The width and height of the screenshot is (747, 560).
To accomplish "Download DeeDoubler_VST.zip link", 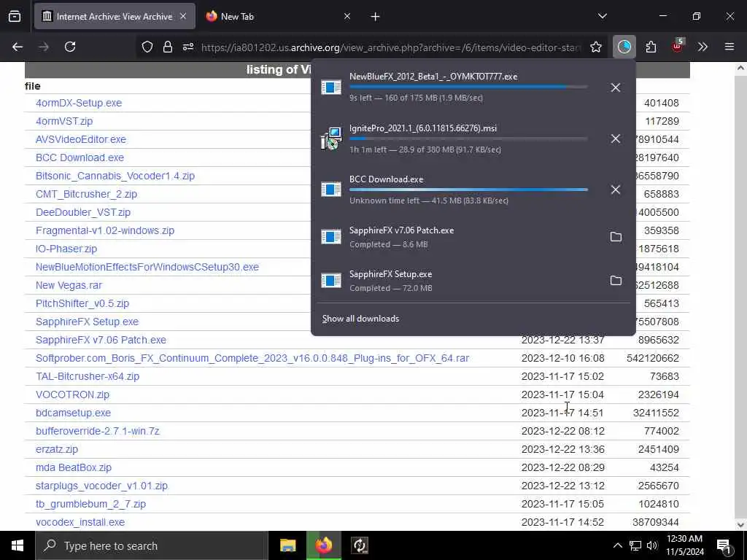I will click(83, 212).
